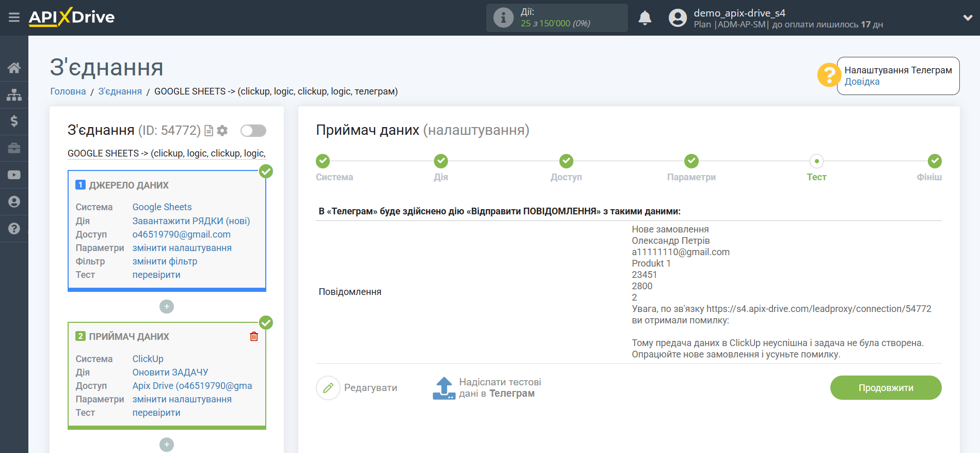
Task: Click the ПРИЙМАЧ ДАНИХ block header
Action: [129, 337]
